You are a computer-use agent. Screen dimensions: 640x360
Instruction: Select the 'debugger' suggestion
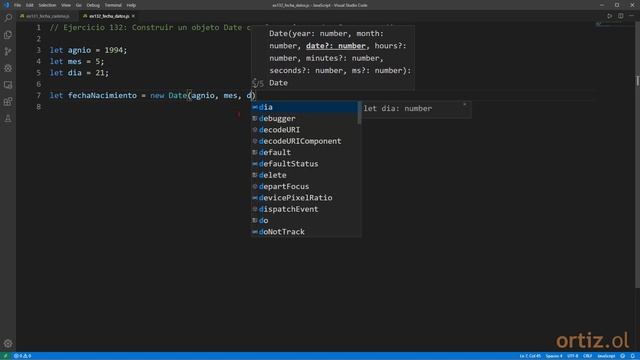point(304,118)
